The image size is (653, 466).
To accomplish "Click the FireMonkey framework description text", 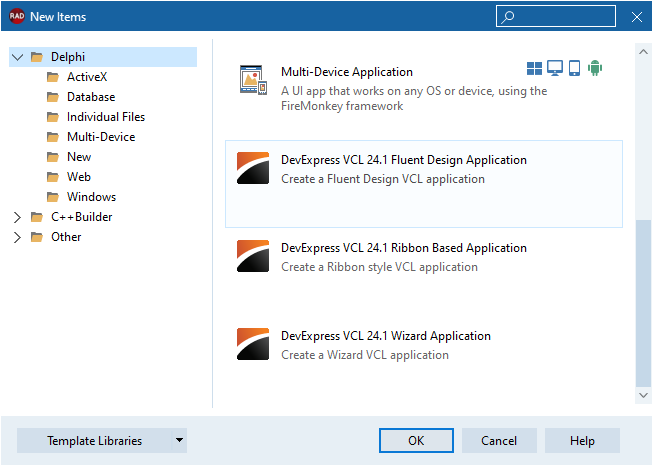I will pos(414,98).
